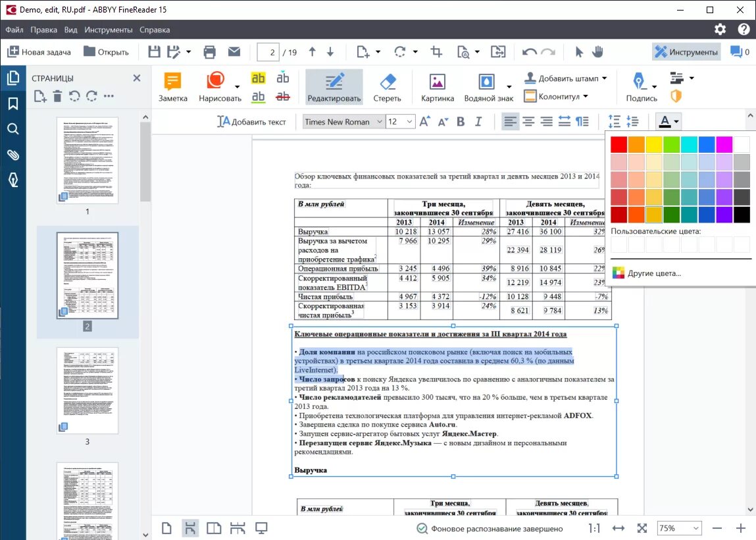Open the Вид menu

pyautogui.click(x=70, y=30)
